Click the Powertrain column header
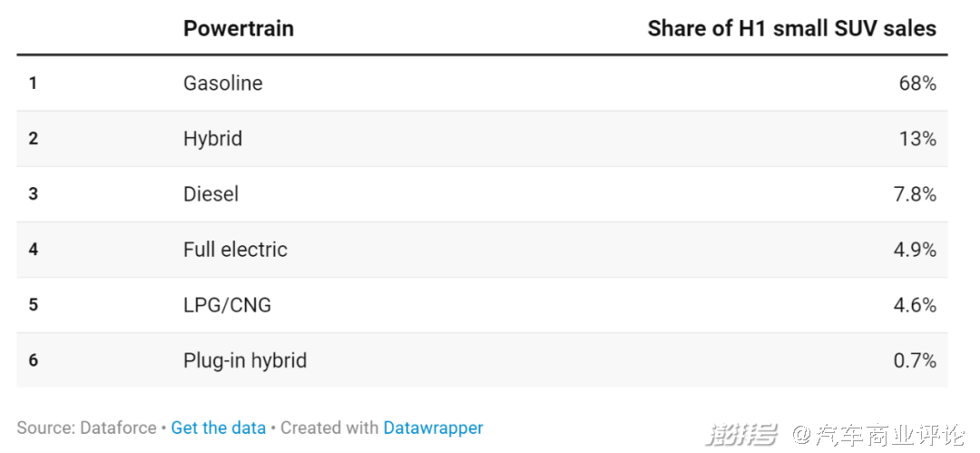 click(x=239, y=28)
